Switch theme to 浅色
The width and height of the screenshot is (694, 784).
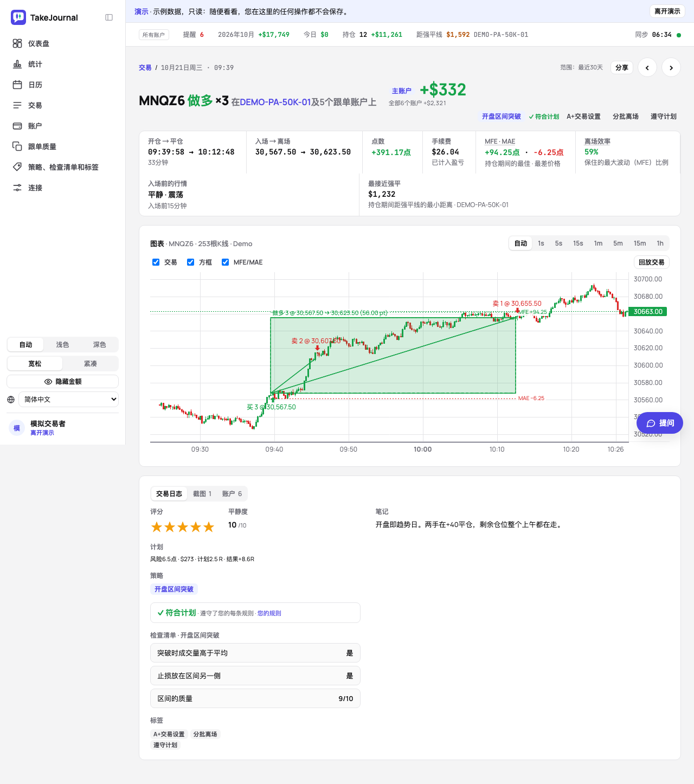coord(62,345)
